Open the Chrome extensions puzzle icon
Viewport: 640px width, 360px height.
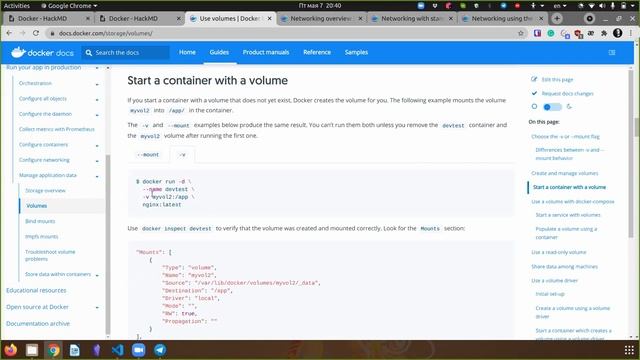point(604,33)
